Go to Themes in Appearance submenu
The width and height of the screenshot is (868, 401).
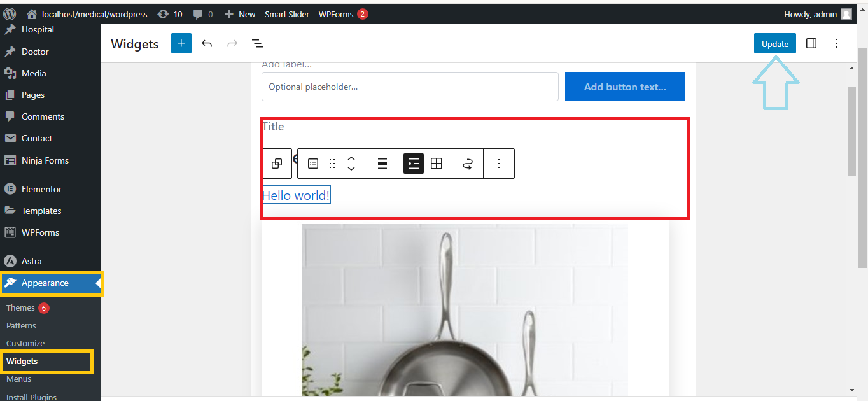pyautogui.click(x=20, y=307)
